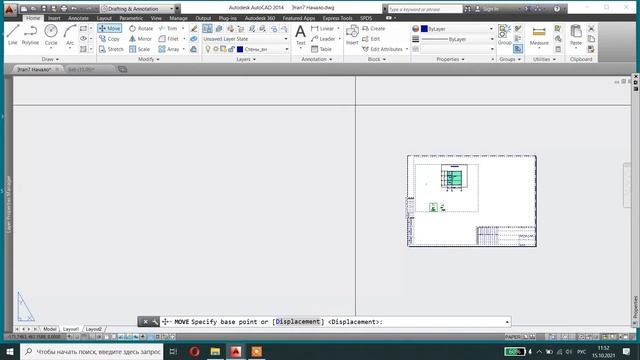Use the Trim tool
This screenshot has width=640, height=360.
pyautogui.click(x=168, y=28)
